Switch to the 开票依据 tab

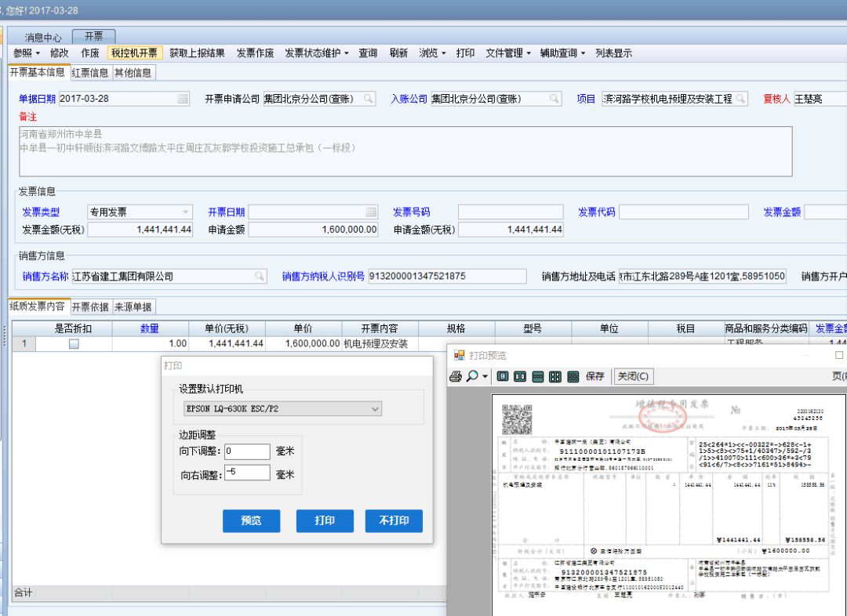pos(90,307)
